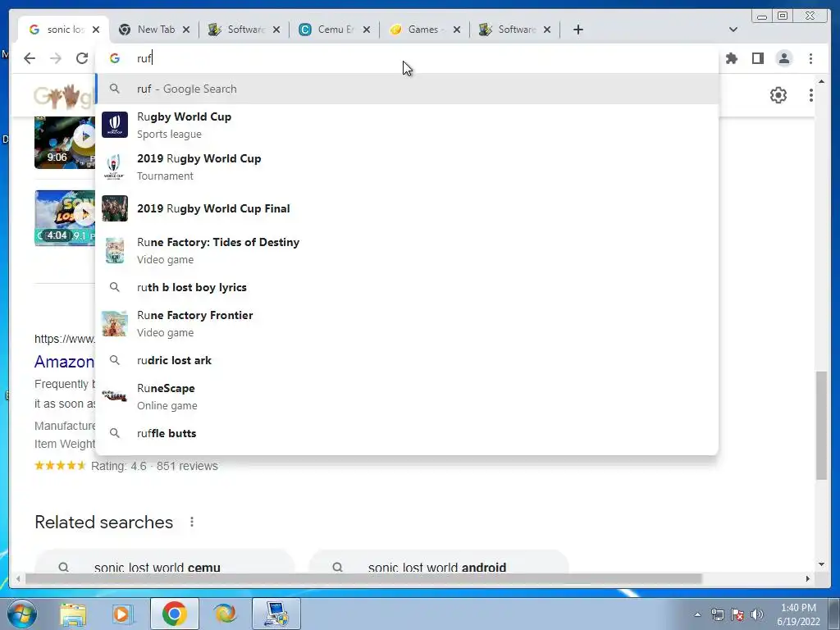
Task: Open the Action Center flag icon
Action: point(737,614)
